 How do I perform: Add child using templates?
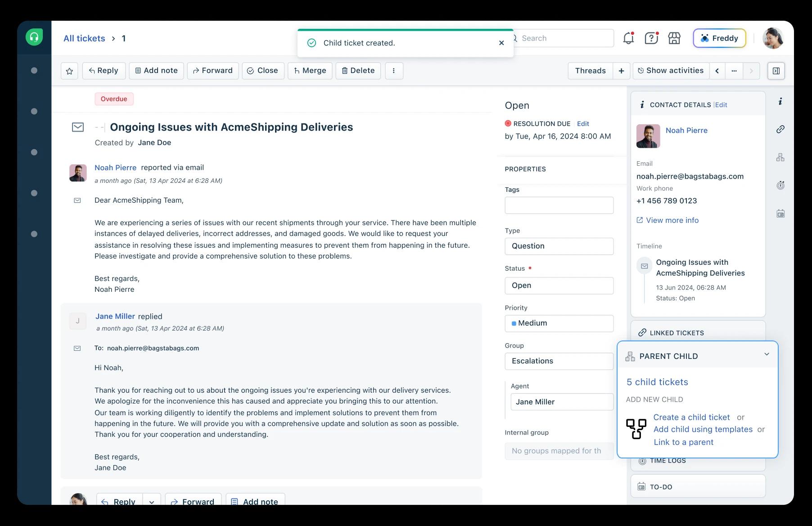tap(703, 429)
